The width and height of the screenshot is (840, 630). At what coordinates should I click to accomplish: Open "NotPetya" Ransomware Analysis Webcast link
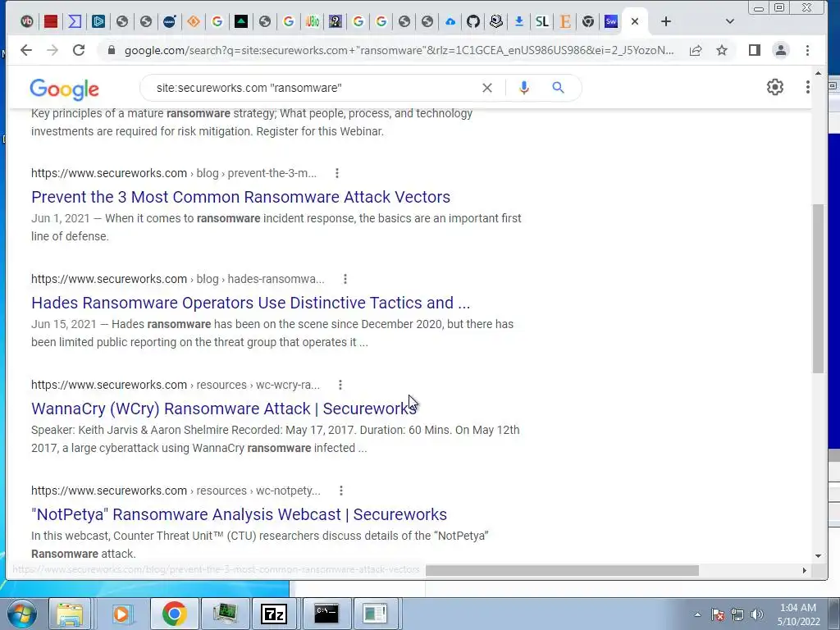click(239, 514)
